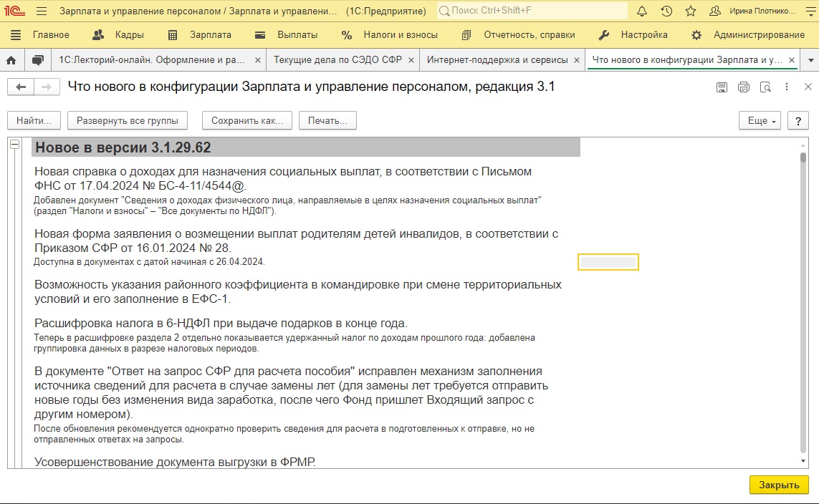The width and height of the screenshot is (819, 504).
Task: Open the Еще dropdown menu
Action: tap(760, 120)
